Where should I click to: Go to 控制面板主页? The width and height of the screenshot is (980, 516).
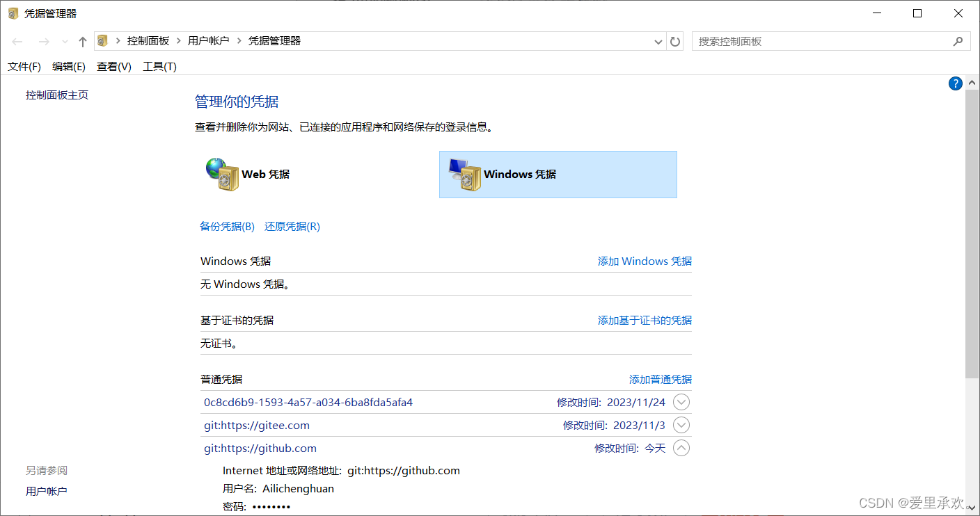click(x=57, y=95)
